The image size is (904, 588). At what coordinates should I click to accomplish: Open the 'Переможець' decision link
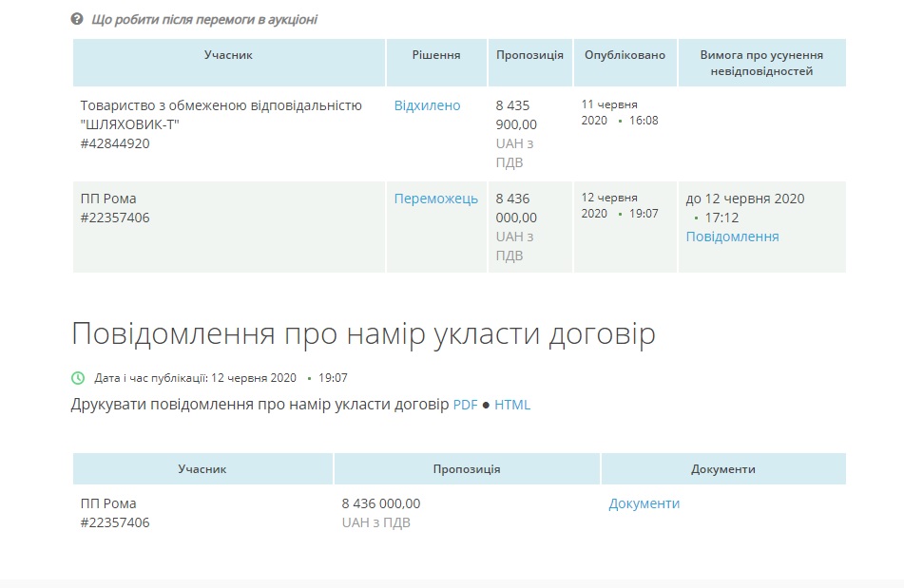(x=435, y=199)
